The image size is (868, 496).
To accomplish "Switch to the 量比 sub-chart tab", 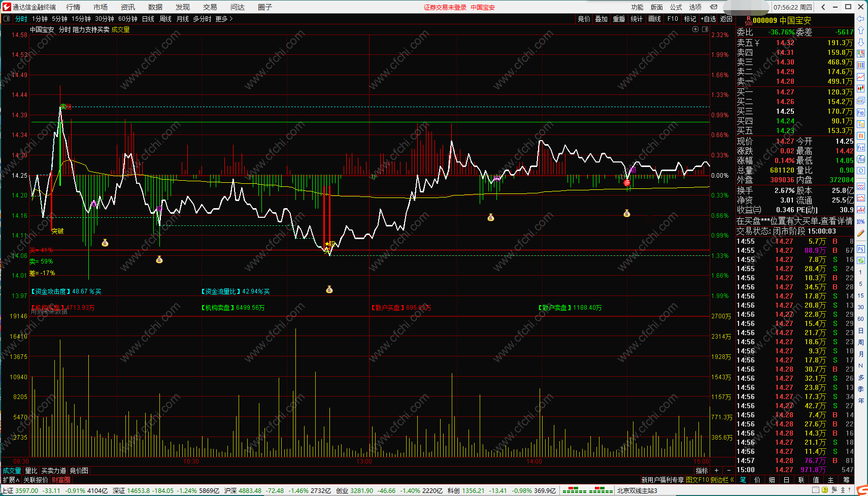I will pos(31,471).
